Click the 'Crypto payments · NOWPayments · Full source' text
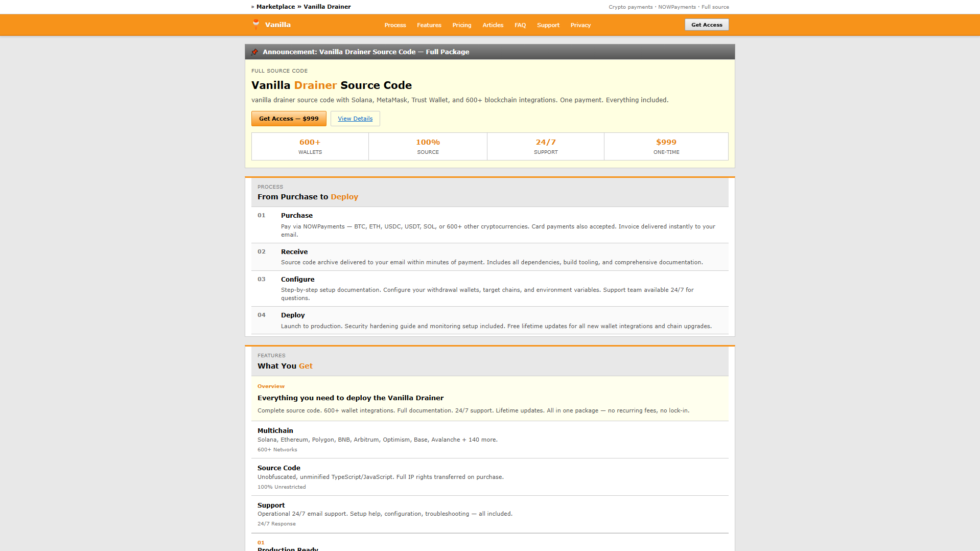The width and height of the screenshot is (980, 551). (x=668, y=7)
